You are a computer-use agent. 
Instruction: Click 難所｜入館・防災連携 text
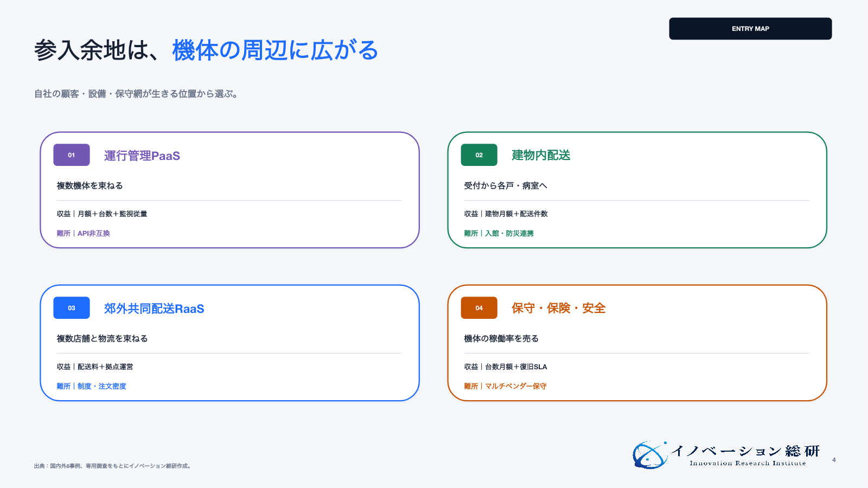click(499, 233)
